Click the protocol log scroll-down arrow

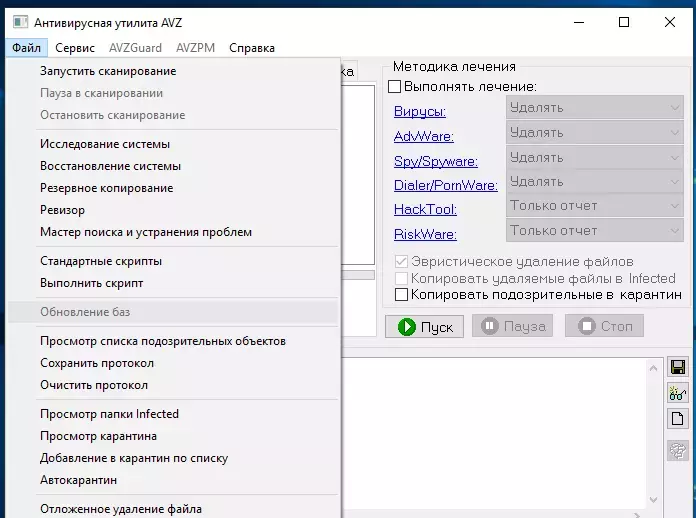click(x=653, y=499)
